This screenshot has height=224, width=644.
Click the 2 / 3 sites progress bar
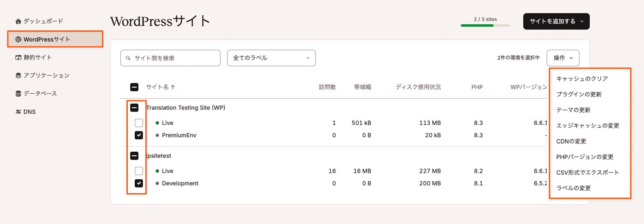pos(485,25)
